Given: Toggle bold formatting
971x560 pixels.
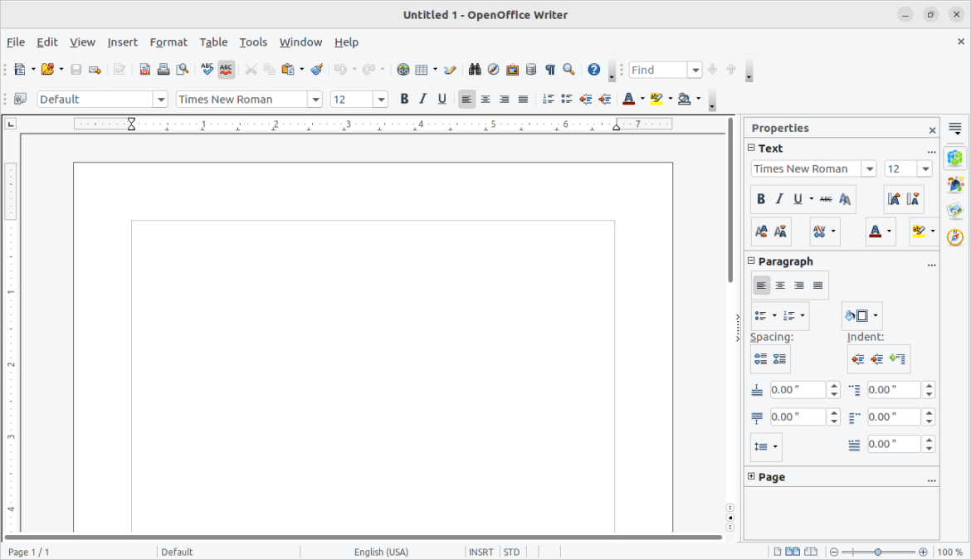Looking at the screenshot, I should click(404, 99).
